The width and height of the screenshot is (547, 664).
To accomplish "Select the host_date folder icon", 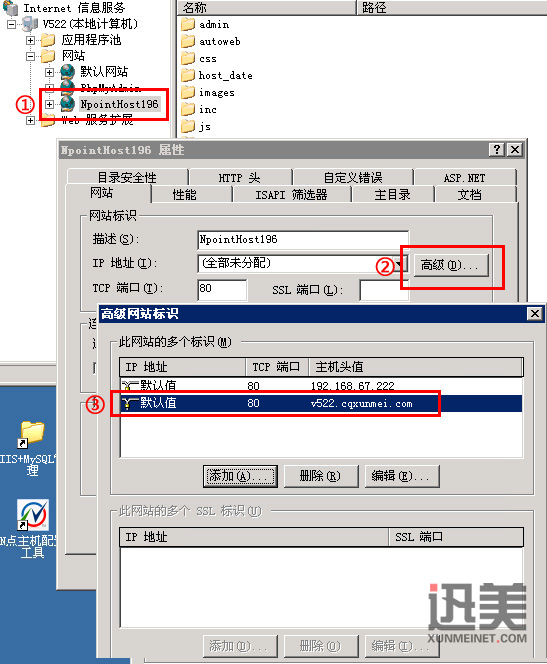I will 188,75.
